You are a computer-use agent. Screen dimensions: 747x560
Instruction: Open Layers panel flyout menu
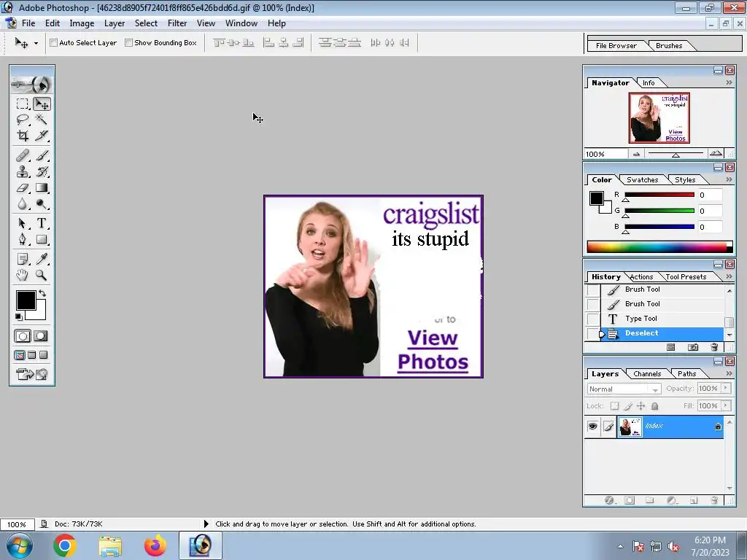(729, 374)
